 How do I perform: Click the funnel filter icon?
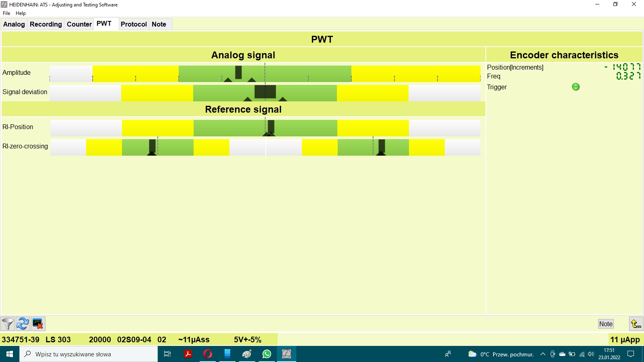click(x=8, y=324)
